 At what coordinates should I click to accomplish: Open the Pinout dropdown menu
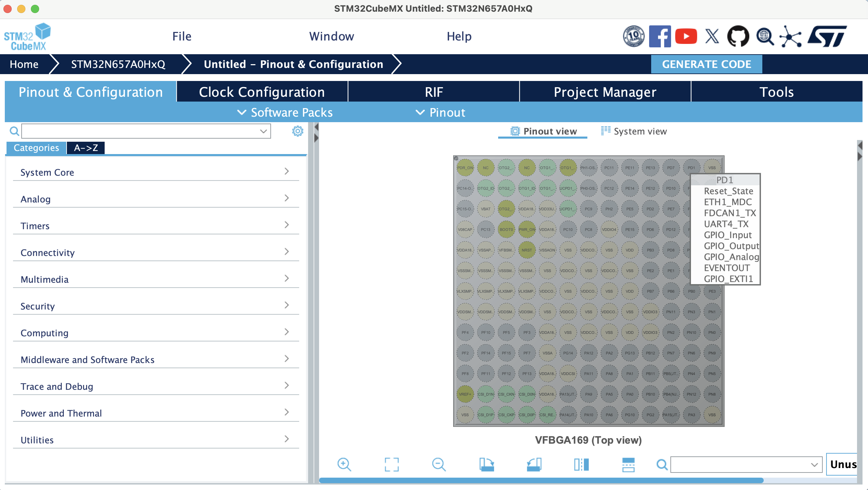click(441, 113)
